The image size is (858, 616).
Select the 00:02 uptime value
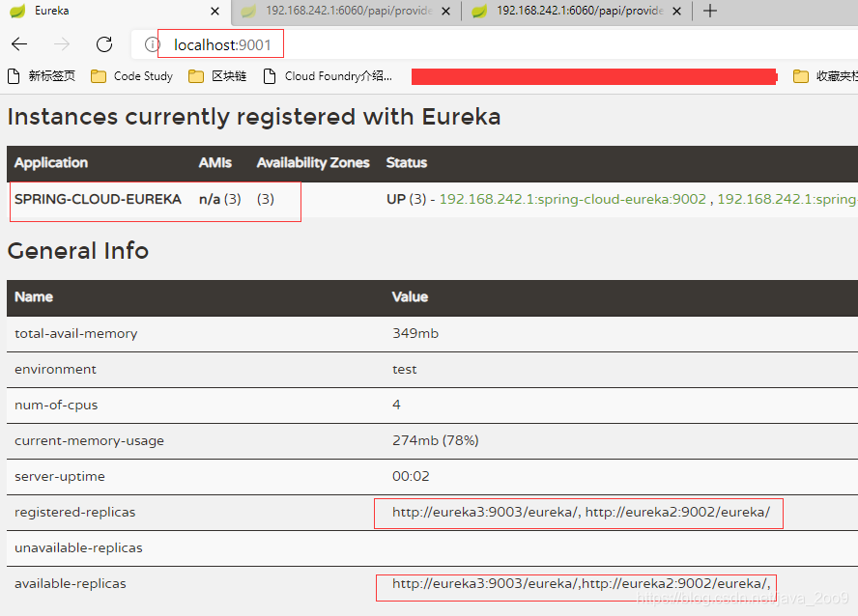point(411,477)
